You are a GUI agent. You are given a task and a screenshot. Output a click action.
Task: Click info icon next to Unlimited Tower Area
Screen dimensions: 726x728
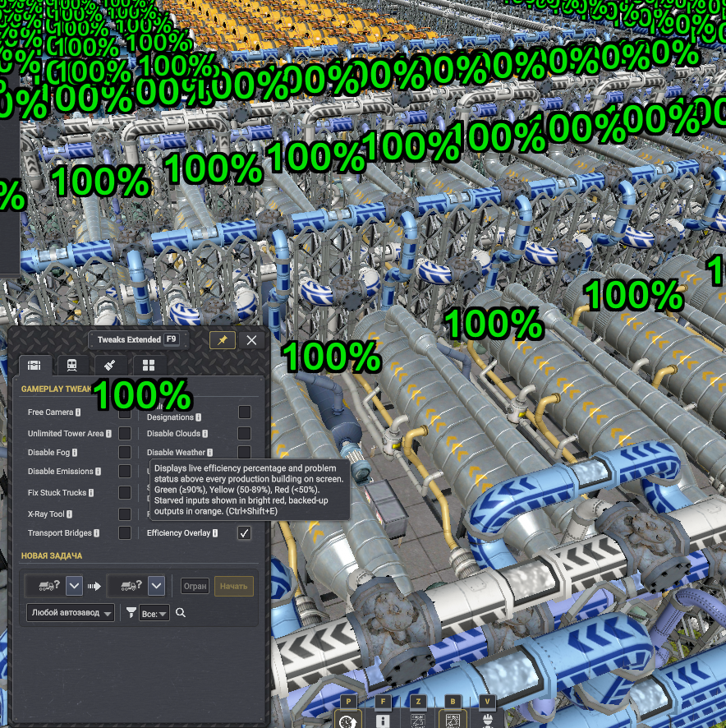pyautogui.click(x=108, y=434)
